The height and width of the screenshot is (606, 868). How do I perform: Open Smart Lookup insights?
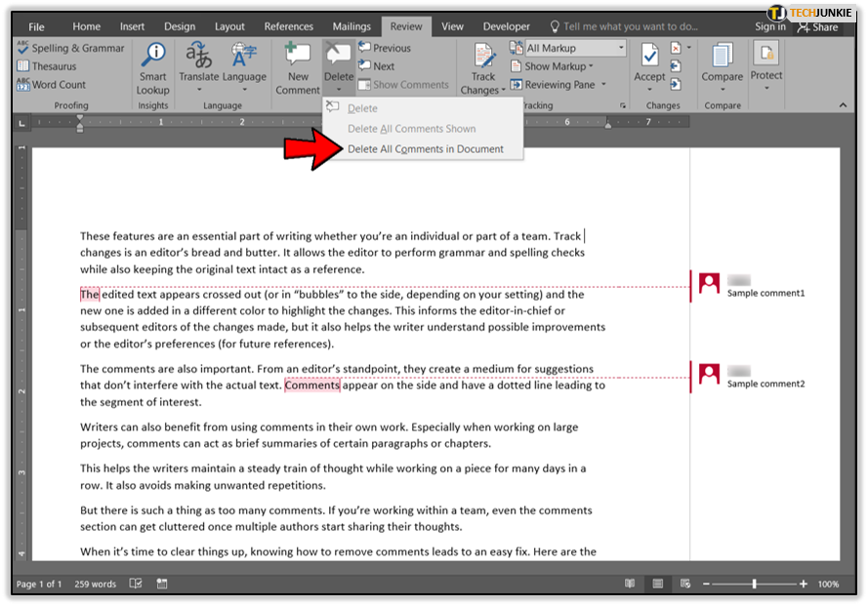click(x=152, y=68)
